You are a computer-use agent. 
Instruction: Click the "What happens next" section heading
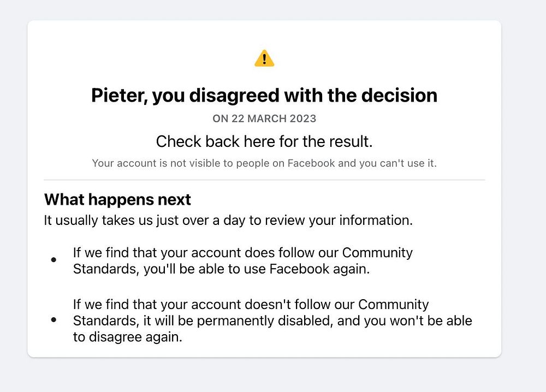[x=117, y=199]
